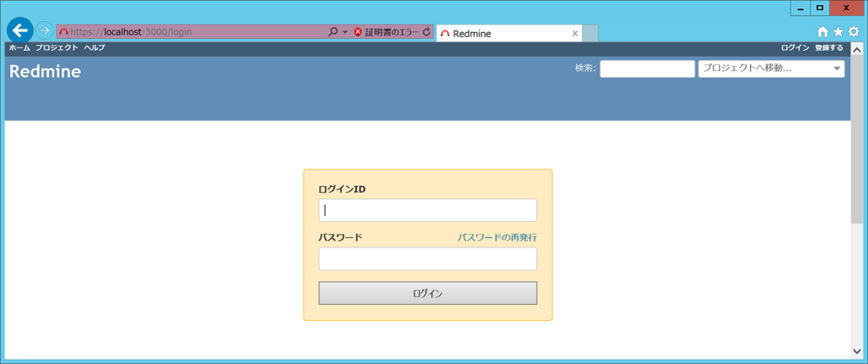This screenshot has width=868, height=364.
Task: Click the red certificate error icon
Action: pos(358,32)
